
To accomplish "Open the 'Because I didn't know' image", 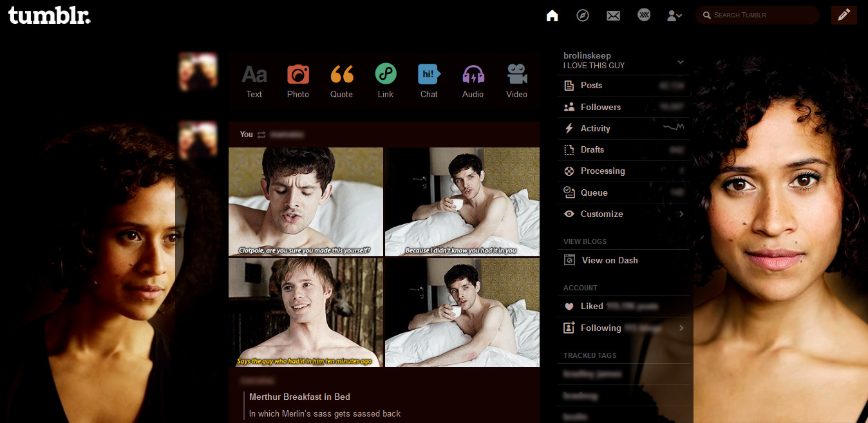I will [462, 202].
